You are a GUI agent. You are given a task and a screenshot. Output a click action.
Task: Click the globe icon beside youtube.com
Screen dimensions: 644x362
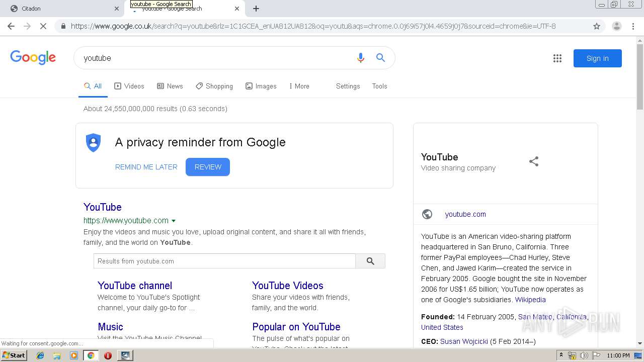click(x=427, y=214)
